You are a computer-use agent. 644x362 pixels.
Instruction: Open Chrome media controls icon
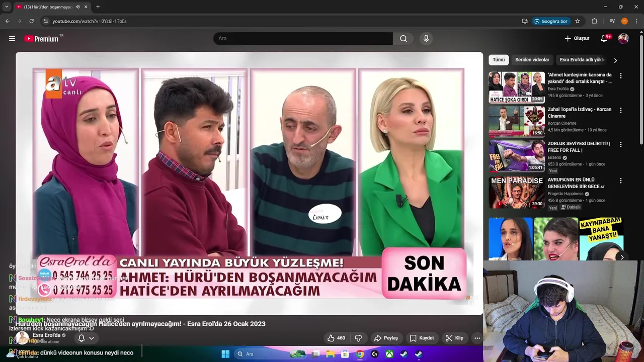click(x=612, y=21)
